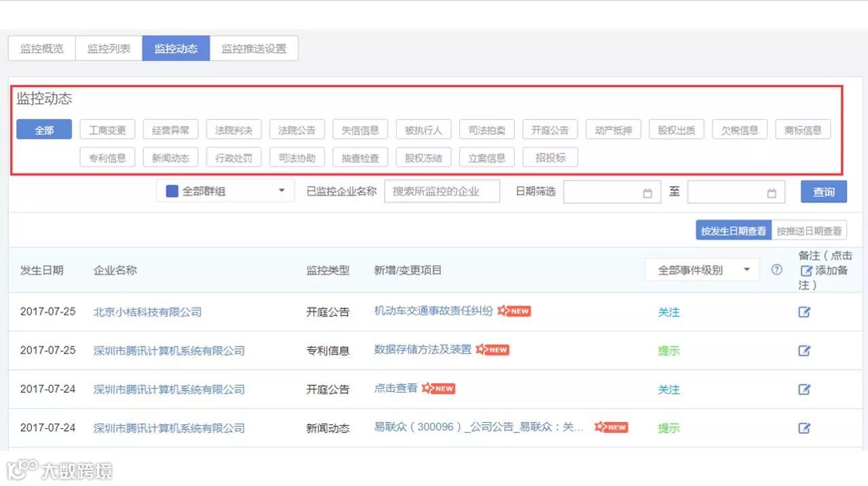Open 数据存储方法及装置 item

pos(422,349)
